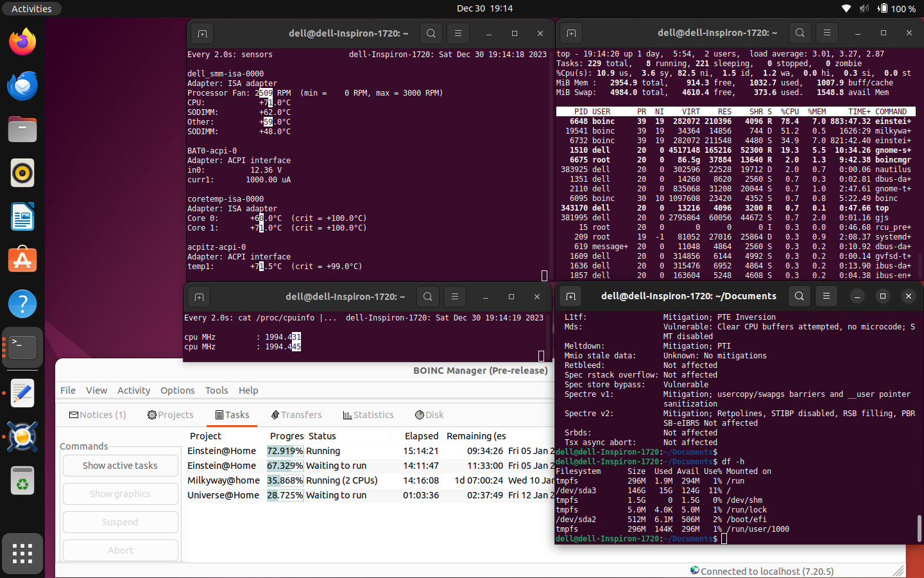Sort tasks by the Elapsed column header
Screen dimensions: 924x578
(422, 436)
